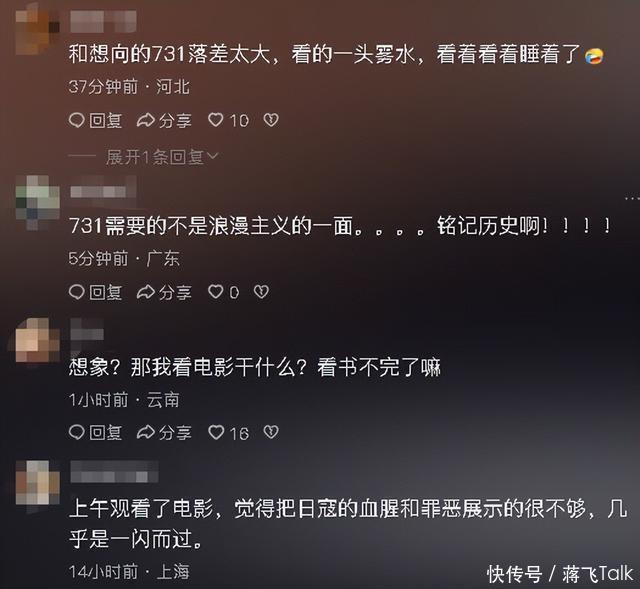Like the Yunnan comment with 16 likes
640x589 pixels.
coord(216,432)
